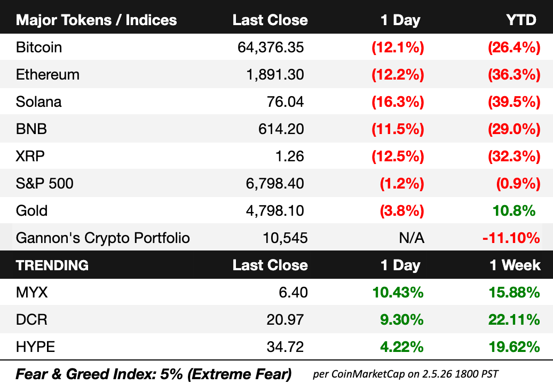The height and width of the screenshot is (392, 553).
Task: Click the Major Tokens / Indices header
Action: [x=97, y=20]
